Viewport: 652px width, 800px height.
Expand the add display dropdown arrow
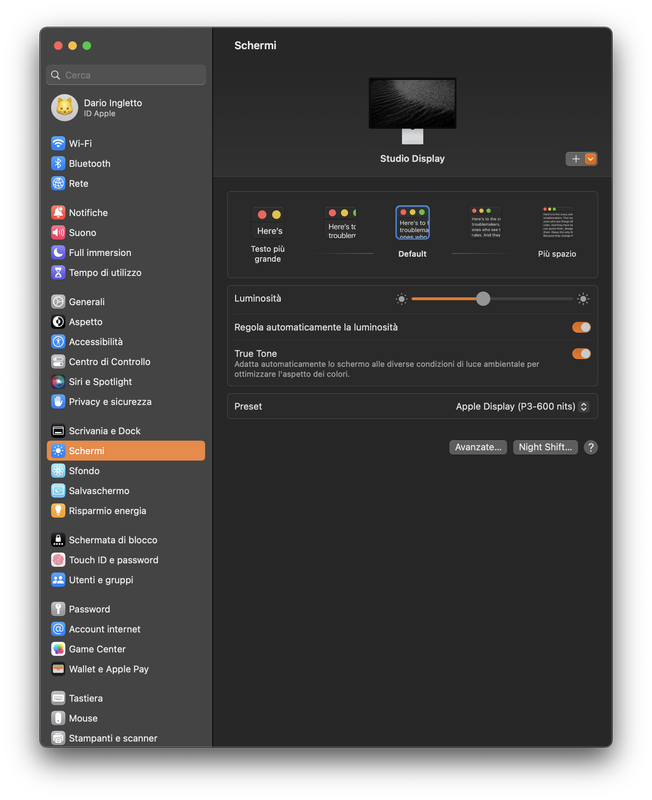590,159
